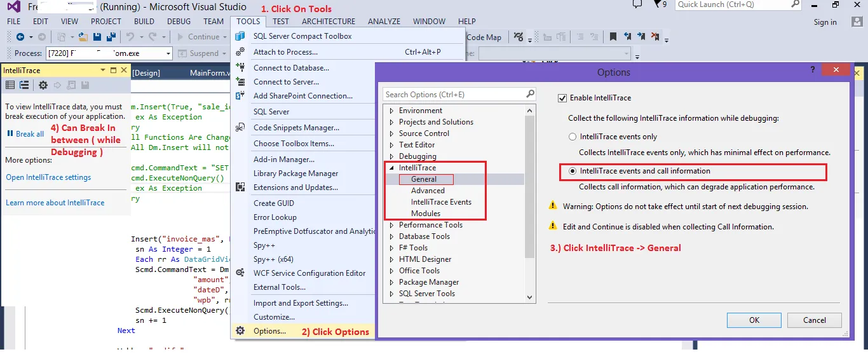
Task: Go to next bookmark icon
Action: 642,37
